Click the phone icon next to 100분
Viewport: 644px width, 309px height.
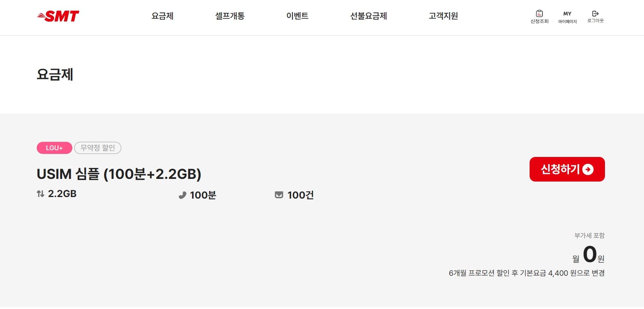[x=182, y=195]
